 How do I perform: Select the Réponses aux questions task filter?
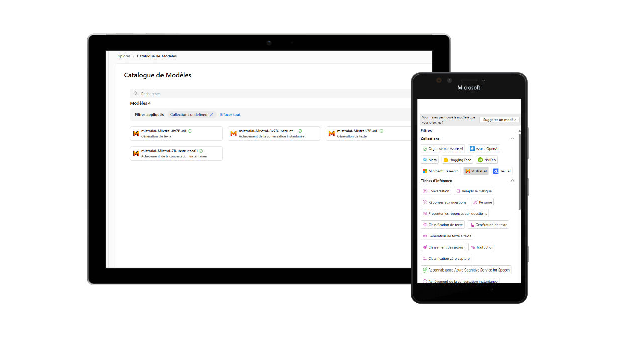[x=444, y=202]
